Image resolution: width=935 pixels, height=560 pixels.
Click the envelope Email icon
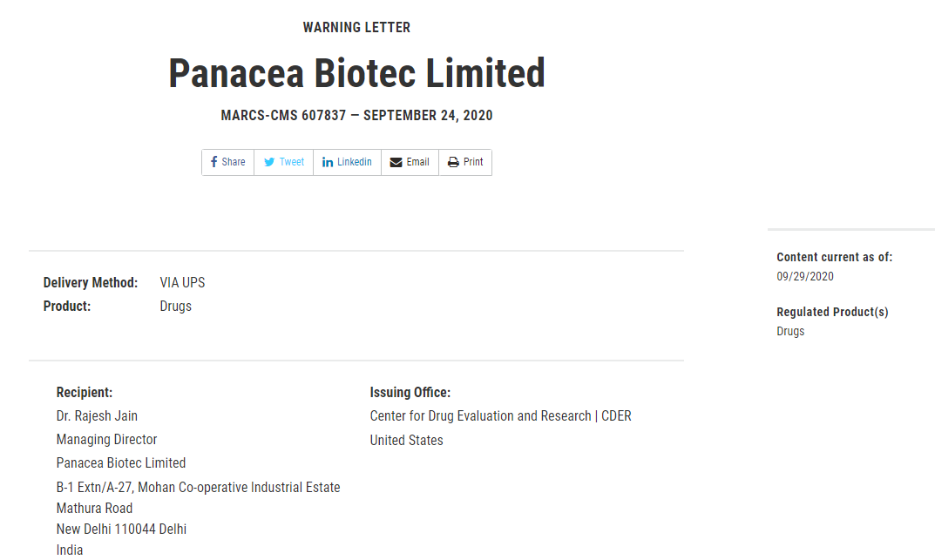coord(396,162)
